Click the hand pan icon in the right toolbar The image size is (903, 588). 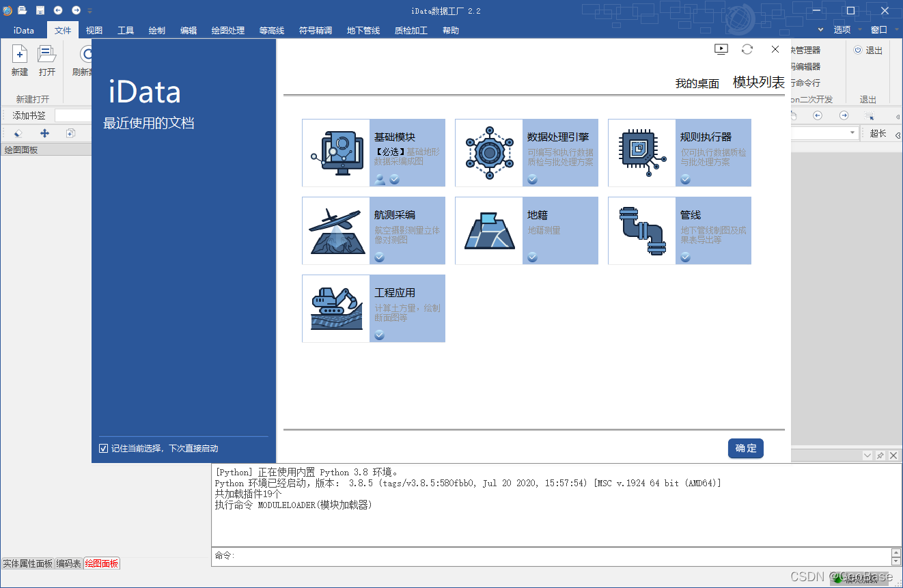click(794, 116)
